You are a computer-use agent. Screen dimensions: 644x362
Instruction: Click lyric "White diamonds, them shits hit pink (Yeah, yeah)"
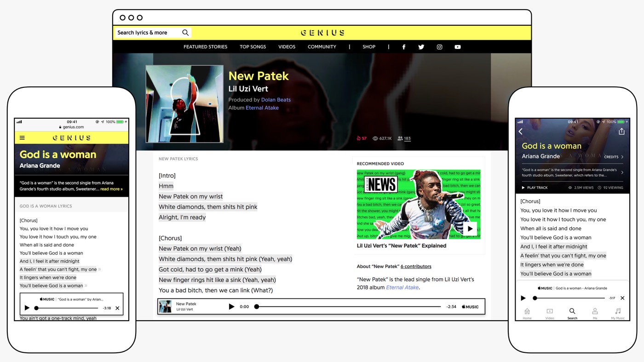click(225, 259)
